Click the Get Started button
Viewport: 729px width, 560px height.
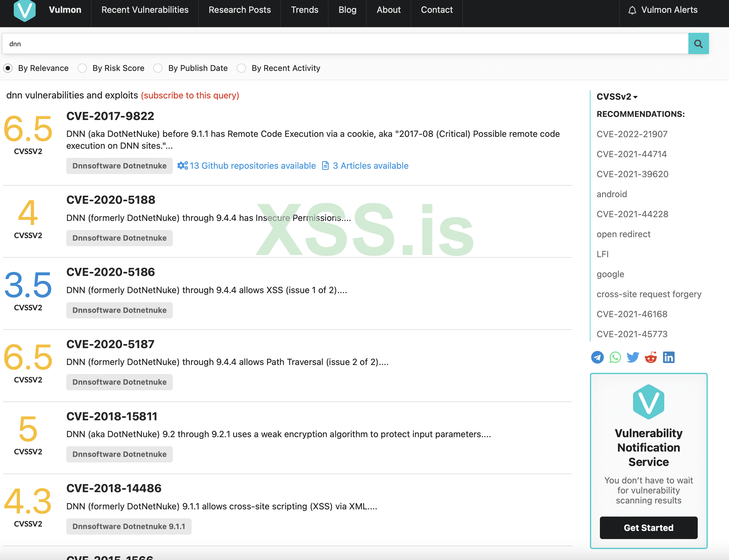(x=648, y=527)
